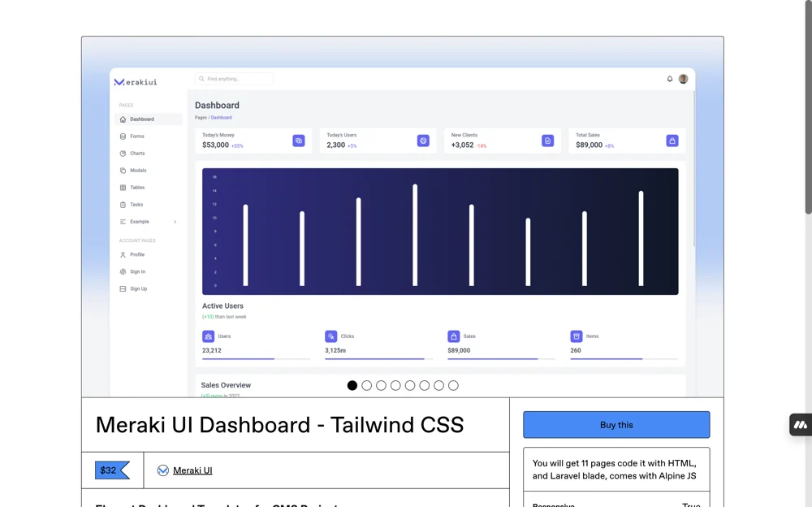Click the 2,300 Today's Users value

(x=335, y=145)
